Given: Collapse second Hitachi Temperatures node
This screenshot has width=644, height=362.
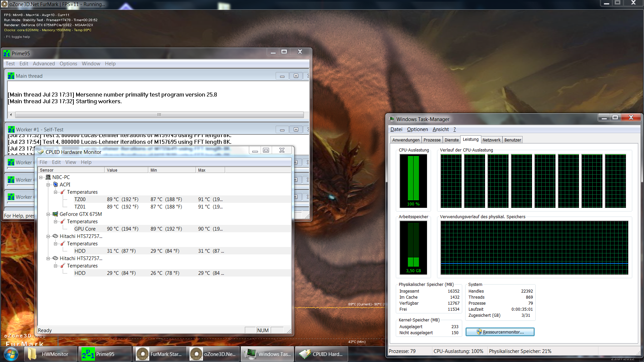Looking at the screenshot, I should [56, 266].
